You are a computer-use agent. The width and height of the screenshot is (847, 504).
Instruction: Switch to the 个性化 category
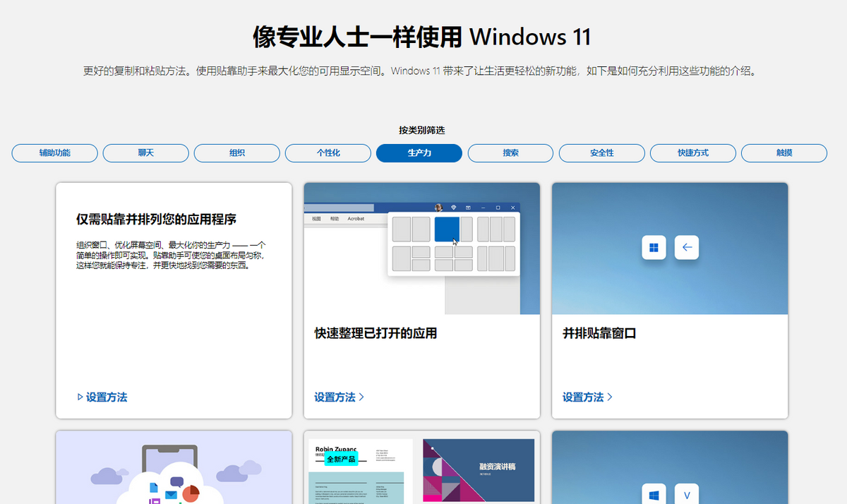click(x=328, y=153)
